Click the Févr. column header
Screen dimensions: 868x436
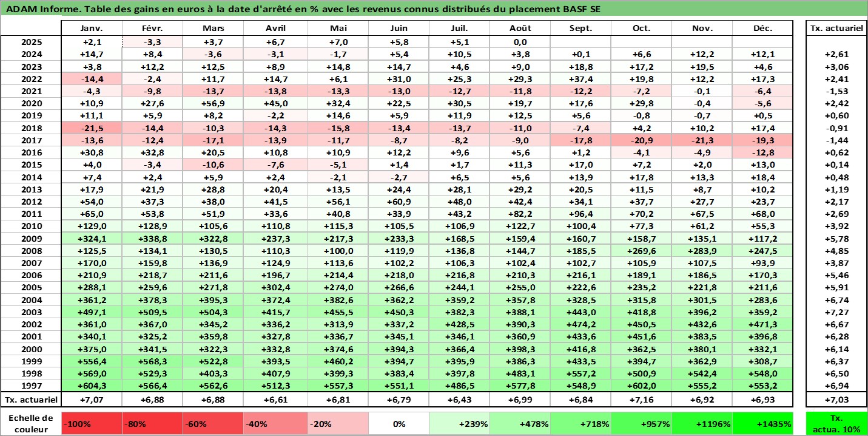click(153, 29)
